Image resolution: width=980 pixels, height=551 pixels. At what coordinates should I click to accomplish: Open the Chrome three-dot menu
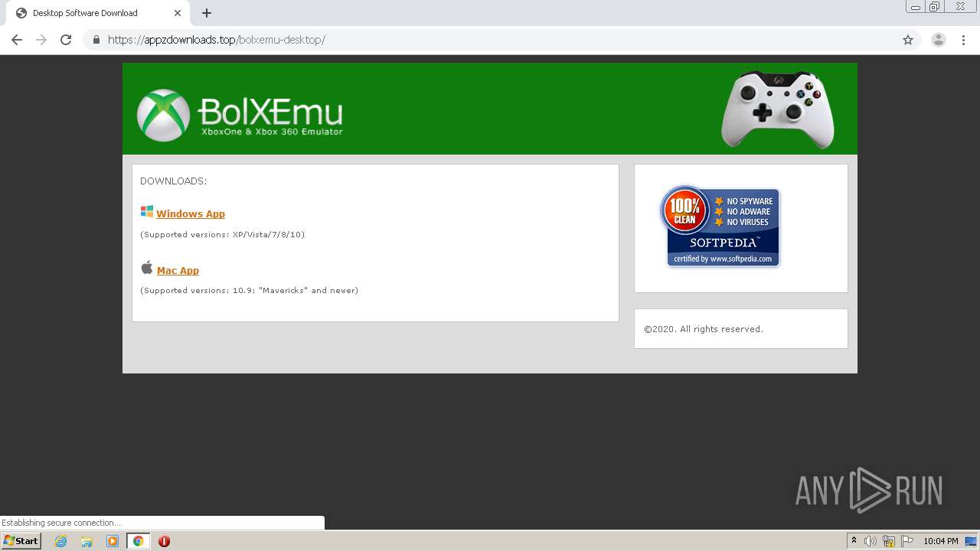pos(963,40)
